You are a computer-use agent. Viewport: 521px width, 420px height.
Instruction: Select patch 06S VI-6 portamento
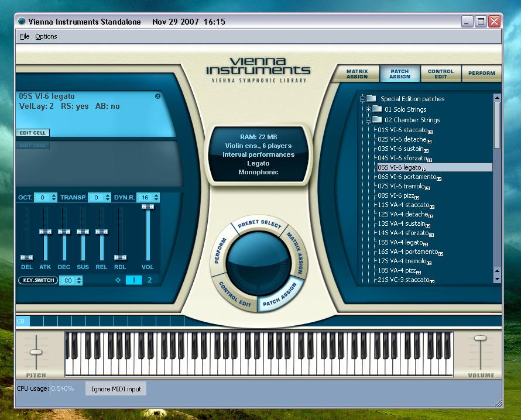point(409,177)
